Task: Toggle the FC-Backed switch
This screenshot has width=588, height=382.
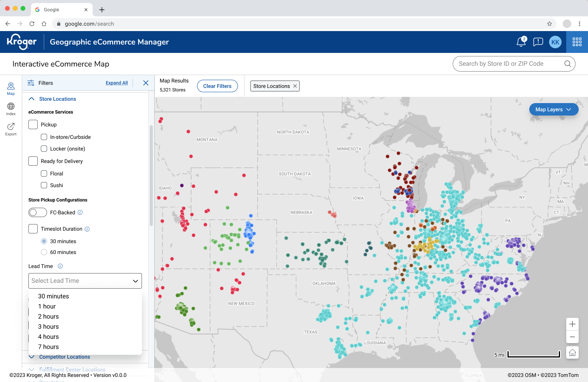Action: coord(38,212)
